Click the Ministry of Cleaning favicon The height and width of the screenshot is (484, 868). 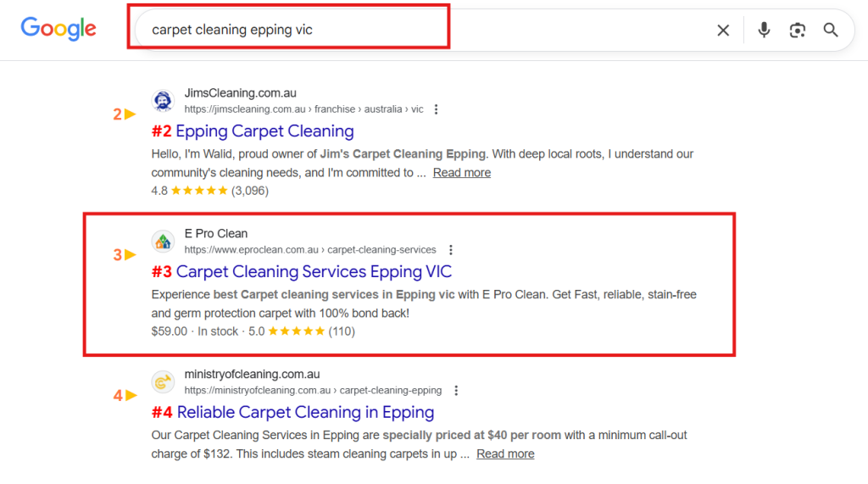(x=163, y=382)
